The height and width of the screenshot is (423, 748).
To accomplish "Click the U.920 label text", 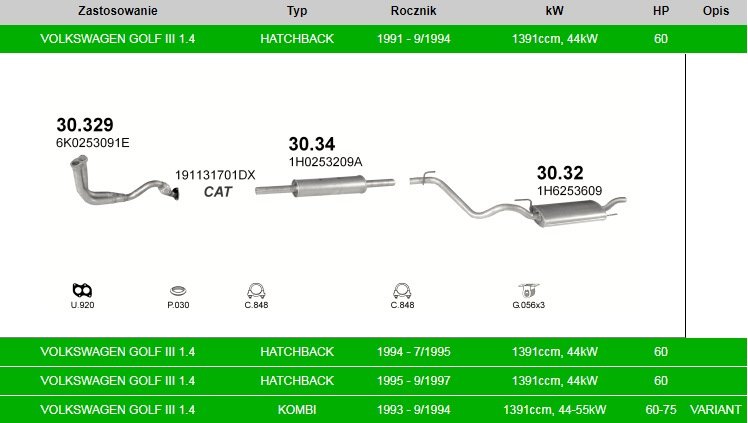I will pyautogui.click(x=83, y=305).
